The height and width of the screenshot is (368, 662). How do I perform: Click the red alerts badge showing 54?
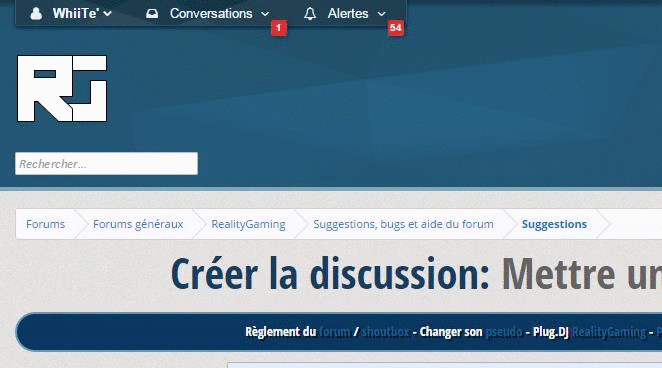coord(396,28)
